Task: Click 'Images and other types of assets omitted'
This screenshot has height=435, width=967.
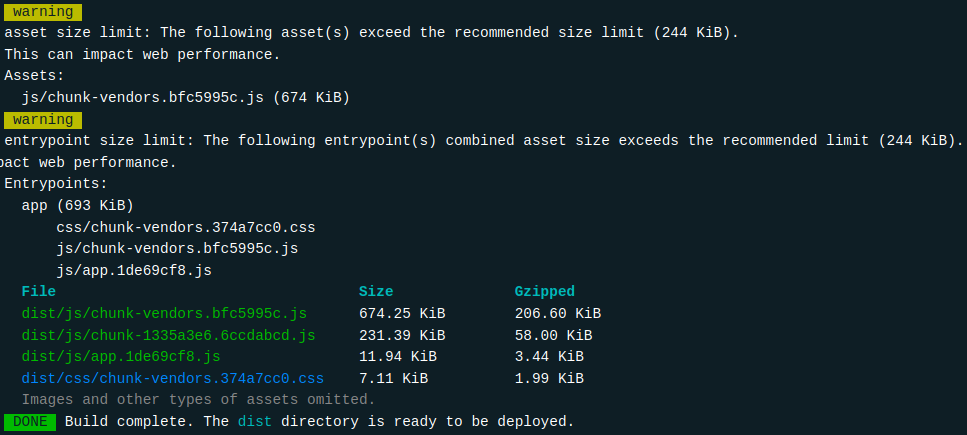Action: 198,399
